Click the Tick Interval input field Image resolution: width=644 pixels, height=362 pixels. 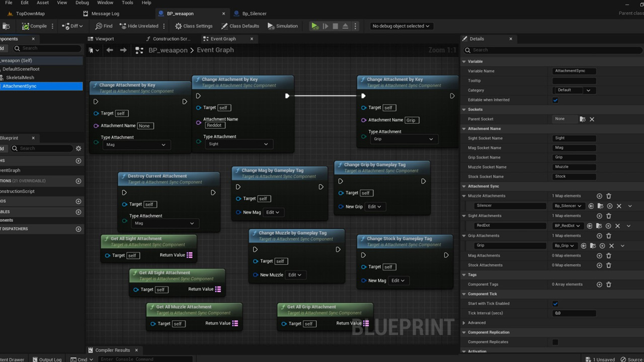(x=574, y=313)
